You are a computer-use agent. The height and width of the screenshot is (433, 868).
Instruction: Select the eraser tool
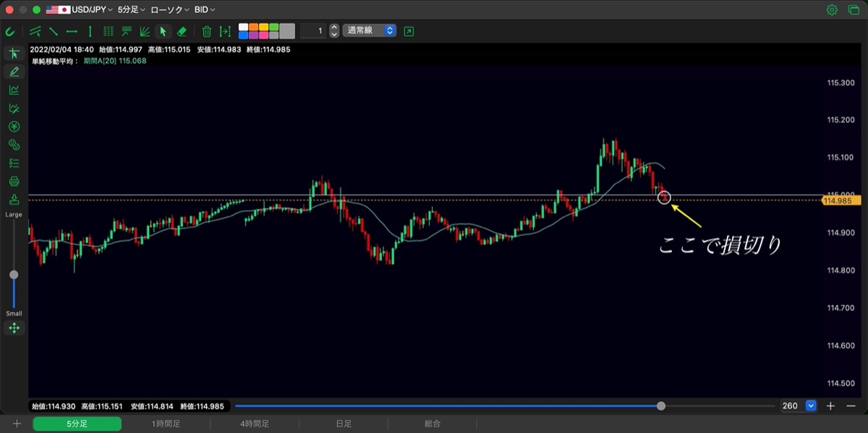[182, 31]
